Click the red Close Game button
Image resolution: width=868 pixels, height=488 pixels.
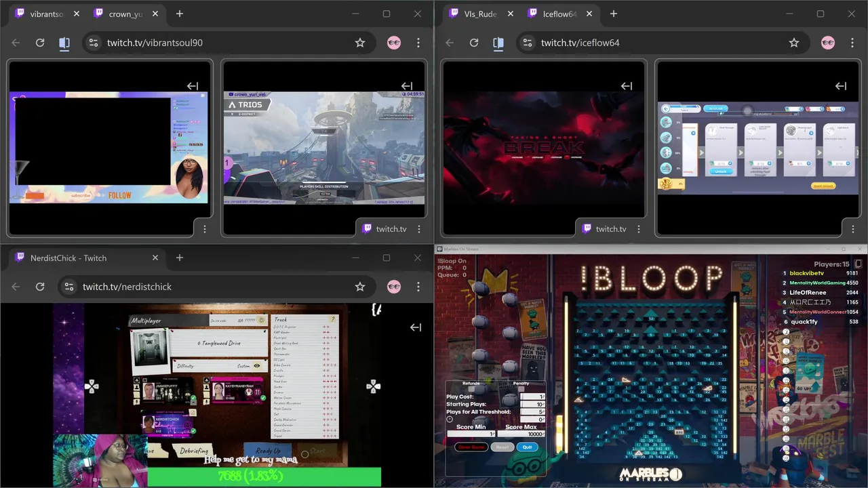[471, 447]
